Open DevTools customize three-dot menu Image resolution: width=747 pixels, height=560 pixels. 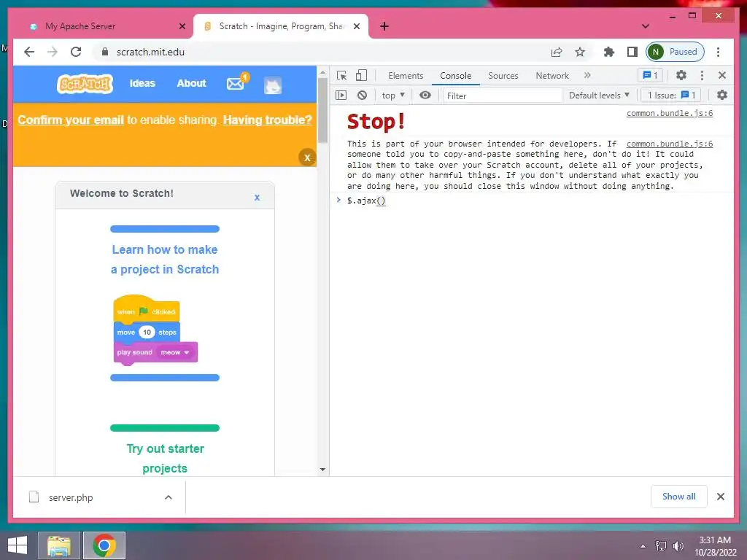[702, 75]
